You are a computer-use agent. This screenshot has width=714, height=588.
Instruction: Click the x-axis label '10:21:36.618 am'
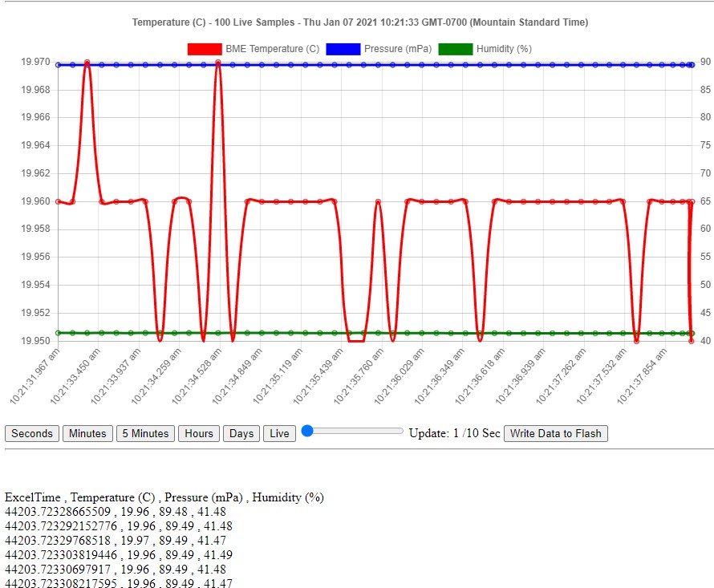(x=480, y=376)
